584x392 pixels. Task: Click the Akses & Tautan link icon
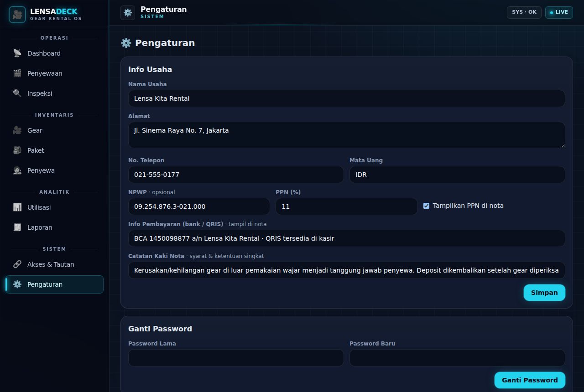[x=17, y=264]
